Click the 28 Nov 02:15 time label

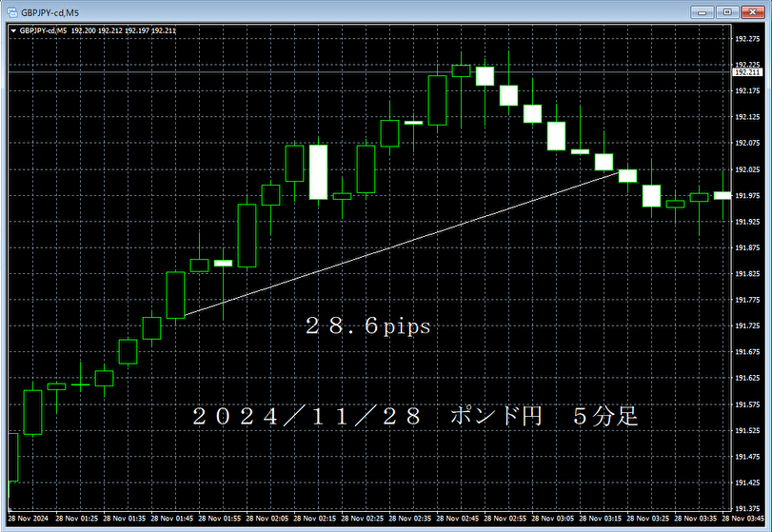[315, 519]
